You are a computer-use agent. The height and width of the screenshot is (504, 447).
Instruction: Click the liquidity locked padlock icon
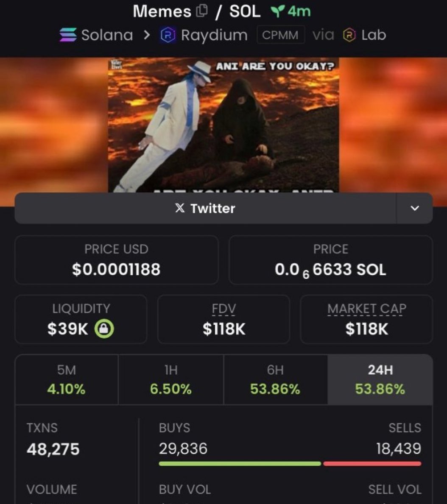[104, 329]
